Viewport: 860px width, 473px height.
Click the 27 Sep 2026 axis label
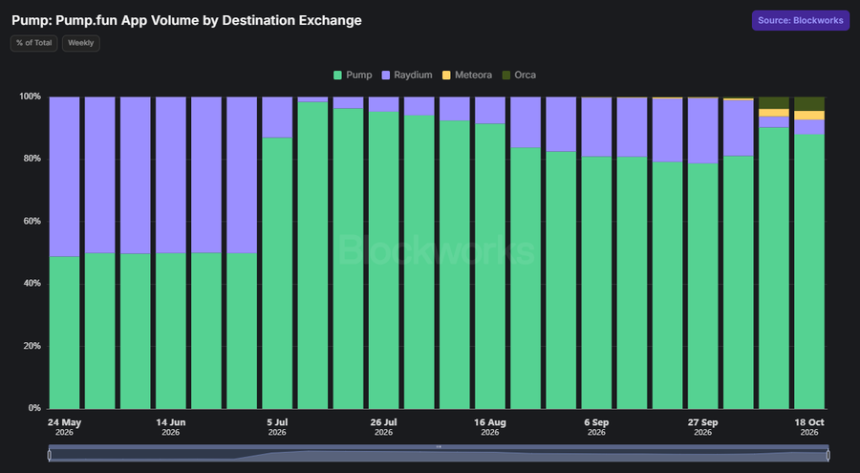[703, 427]
